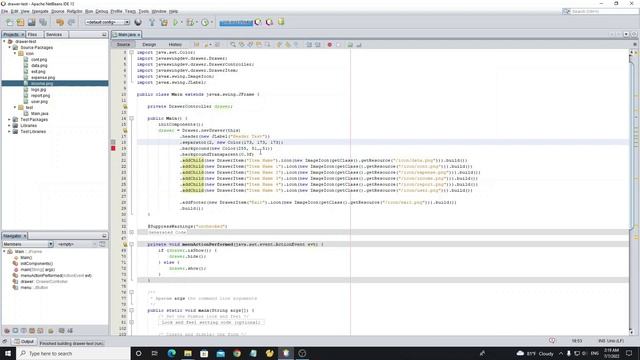Open the Window menu

[x=159, y=11]
